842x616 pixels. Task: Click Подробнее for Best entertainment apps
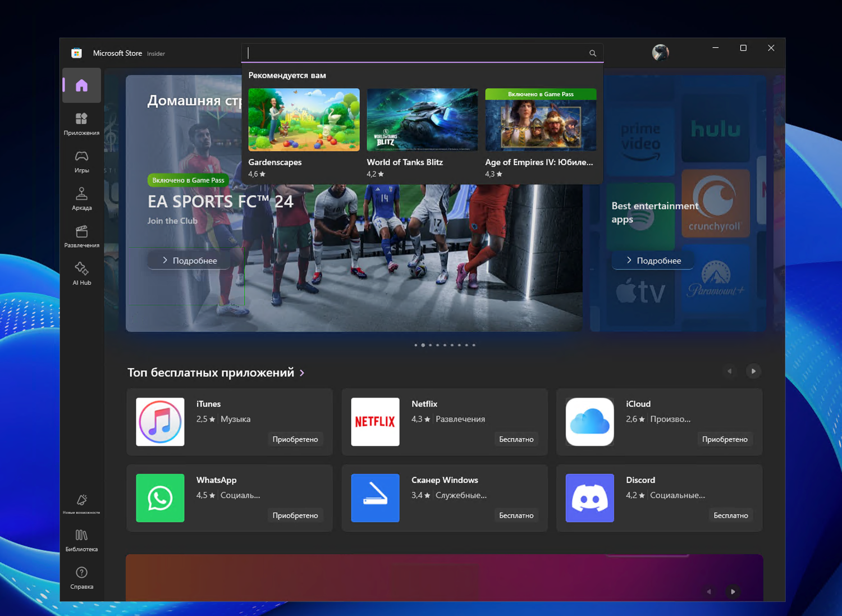click(x=653, y=261)
